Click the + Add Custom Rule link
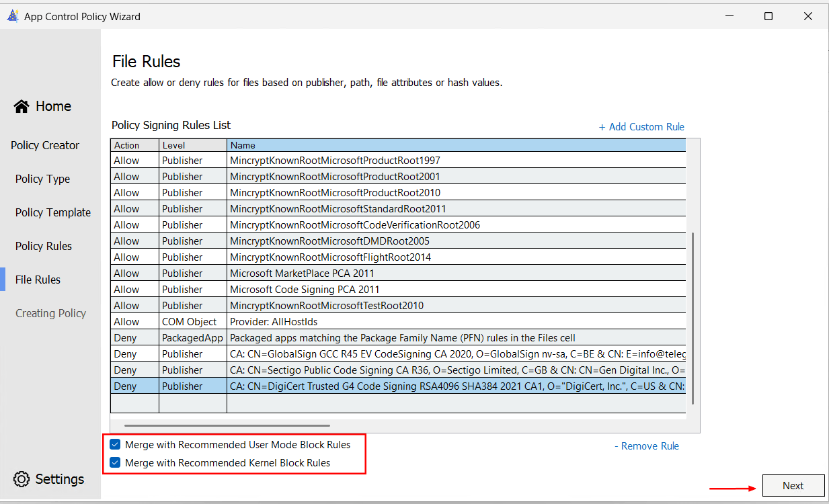Image resolution: width=829 pixels, height=504 pixels. click(x=641, y=126)
